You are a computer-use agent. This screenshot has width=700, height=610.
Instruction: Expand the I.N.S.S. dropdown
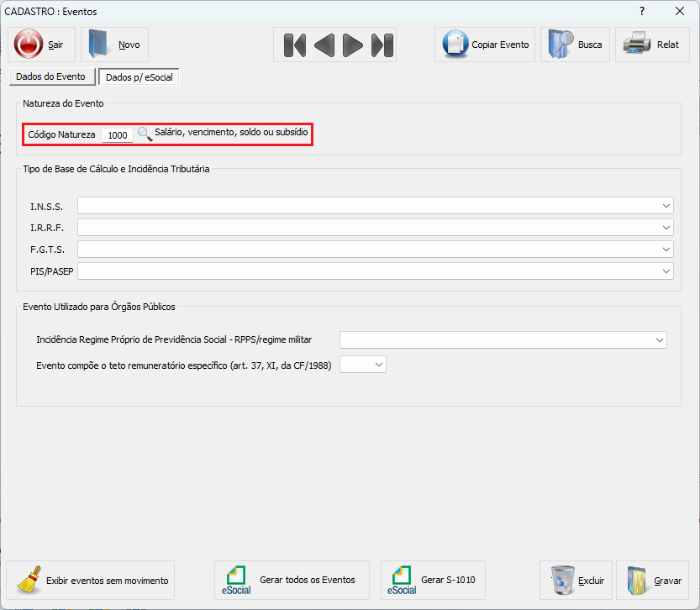coord(666,206)
